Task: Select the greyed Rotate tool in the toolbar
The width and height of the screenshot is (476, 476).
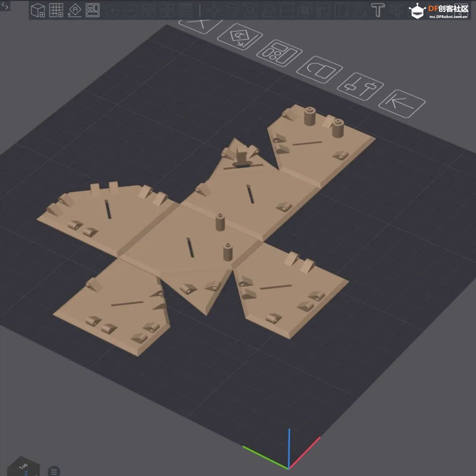Action: point(232,10)
